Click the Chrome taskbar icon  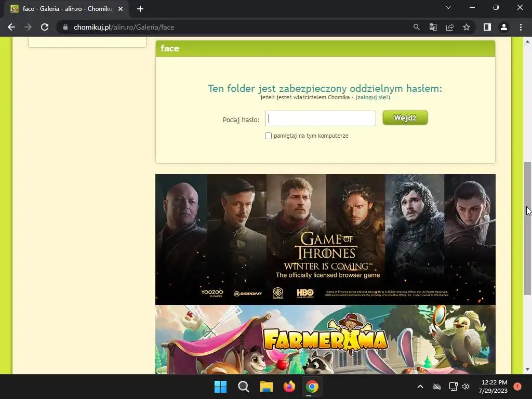pyautogui.click(x=312, y=387)
